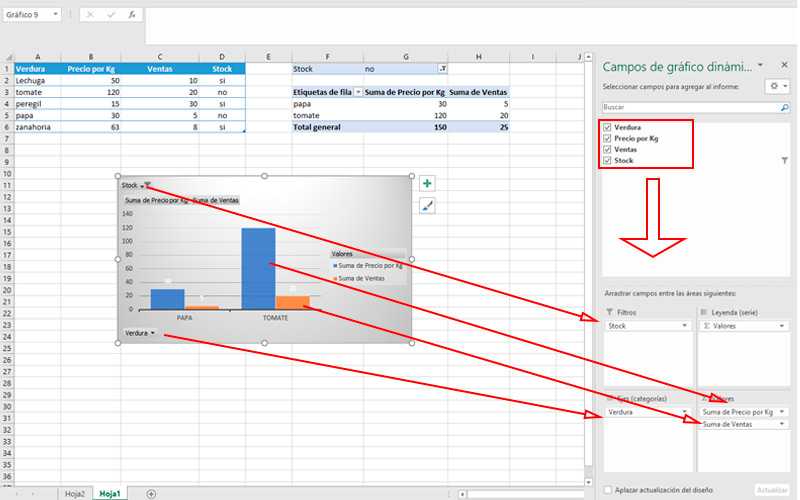Enable Aplazar actualización del diseño checkbox
Image resolution: width=800 pixels, height=500 pixels.
(607, 490)
